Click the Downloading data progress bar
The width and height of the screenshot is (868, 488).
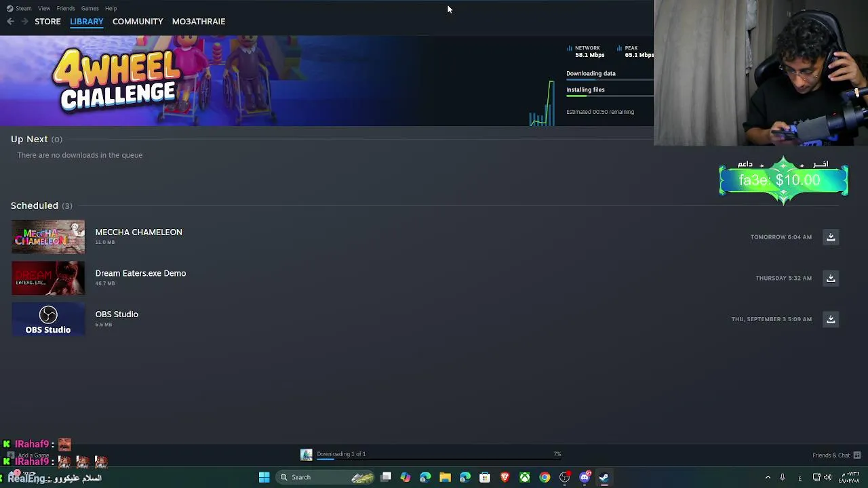[610, 79]
